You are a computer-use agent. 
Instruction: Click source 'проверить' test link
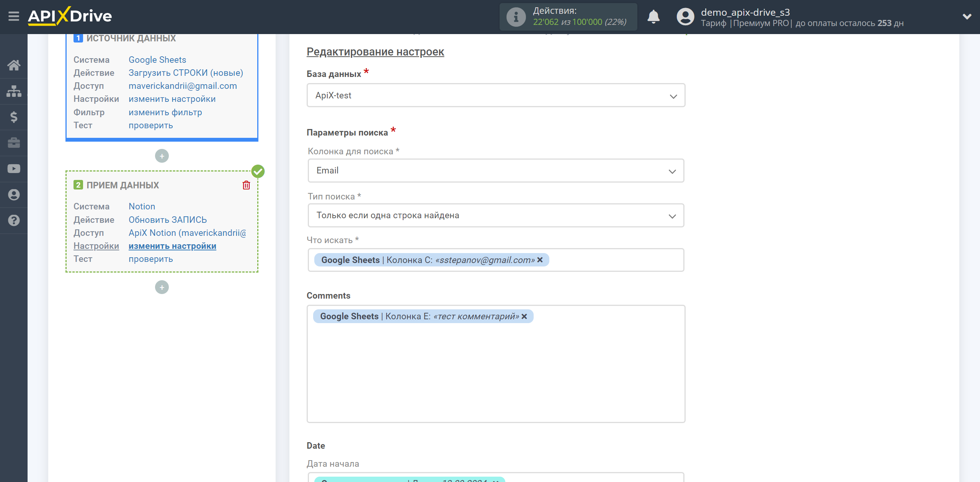(151, 125)
